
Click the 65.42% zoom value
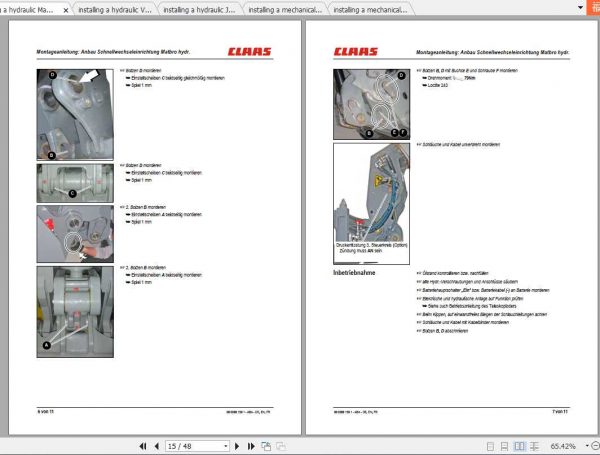[563, 446]
